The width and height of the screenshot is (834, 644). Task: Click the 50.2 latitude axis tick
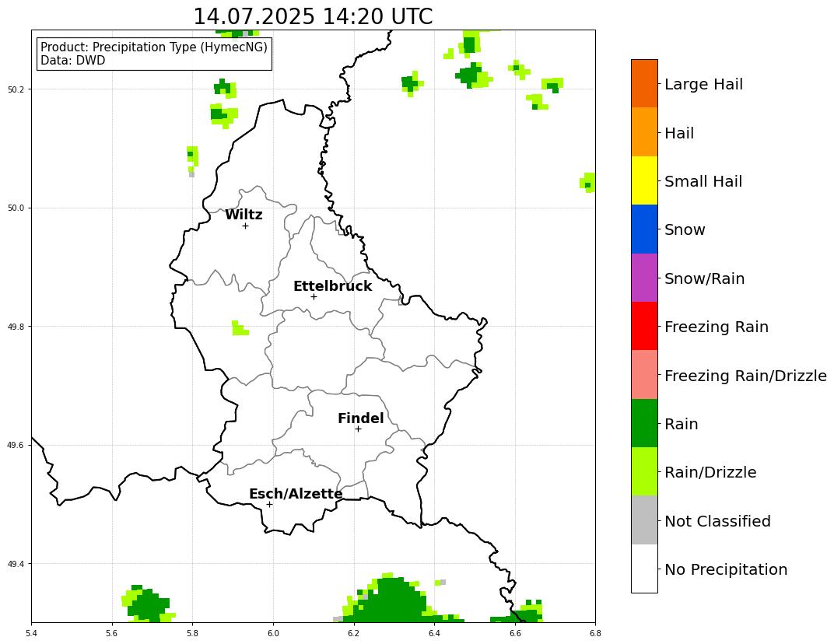click(15, 89)
